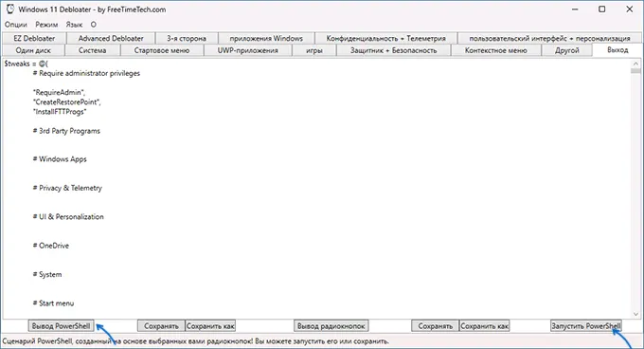This screenshot has width=644, height=349.
Task: Click the scrollbar up arrow
Action: pos(635,64)
